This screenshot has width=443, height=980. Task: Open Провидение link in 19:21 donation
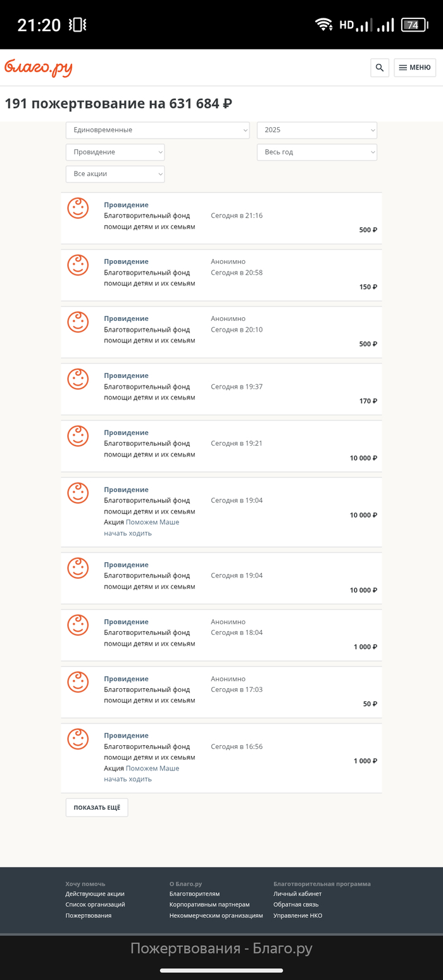point(126,433)
